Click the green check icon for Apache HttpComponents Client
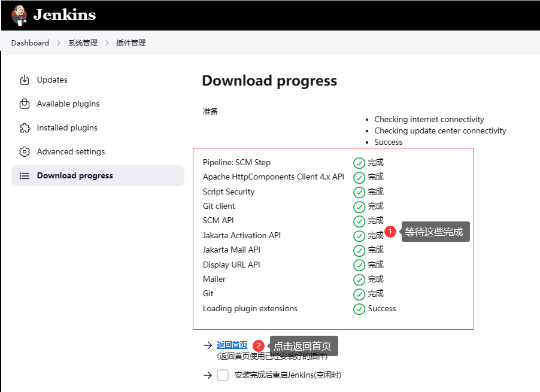The height and width of the screenshot is (392, 540). click(359, 177)
